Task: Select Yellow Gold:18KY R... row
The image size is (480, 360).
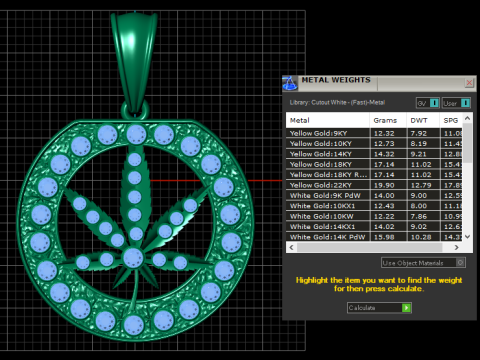Action: pyautogui.click(x=374, y=175)
